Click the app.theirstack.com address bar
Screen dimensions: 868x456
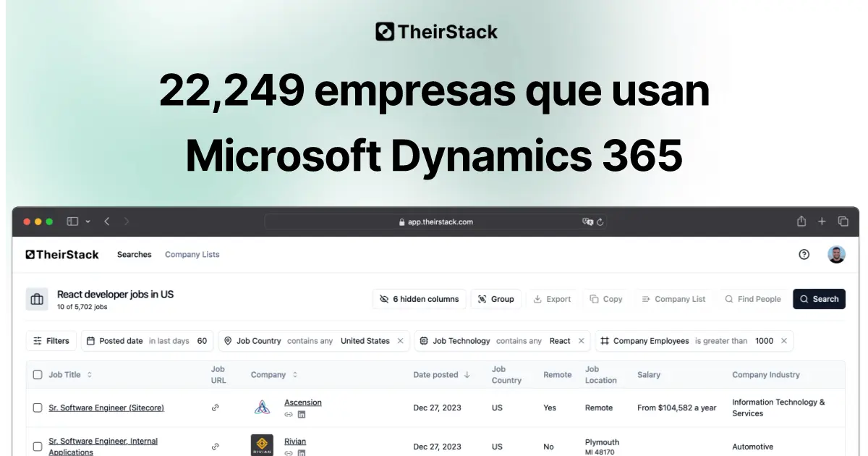pos(435,221)
